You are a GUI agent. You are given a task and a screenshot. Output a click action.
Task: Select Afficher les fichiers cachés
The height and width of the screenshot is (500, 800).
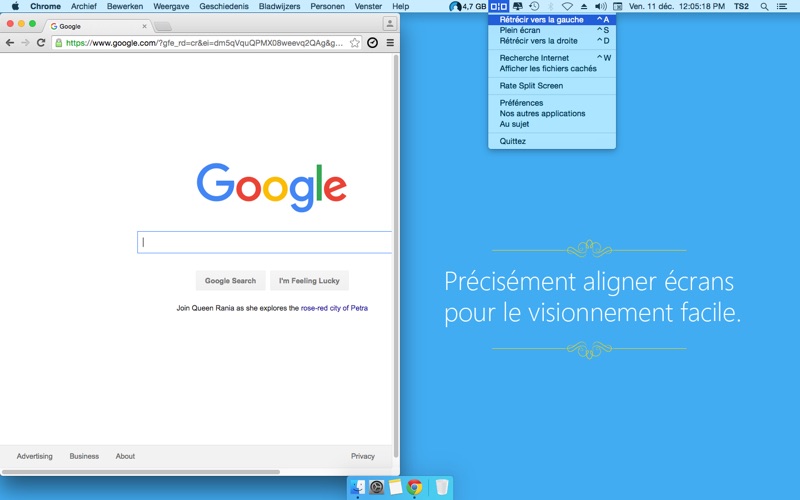552,68
